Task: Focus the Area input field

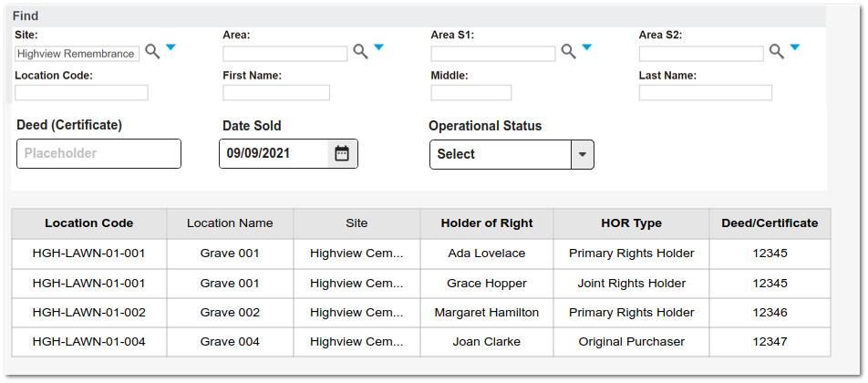Action: [285, 54]
